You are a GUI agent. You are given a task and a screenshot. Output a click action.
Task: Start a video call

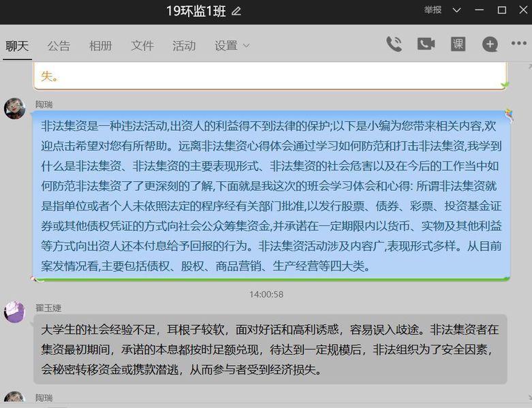(x=426, y=44)
